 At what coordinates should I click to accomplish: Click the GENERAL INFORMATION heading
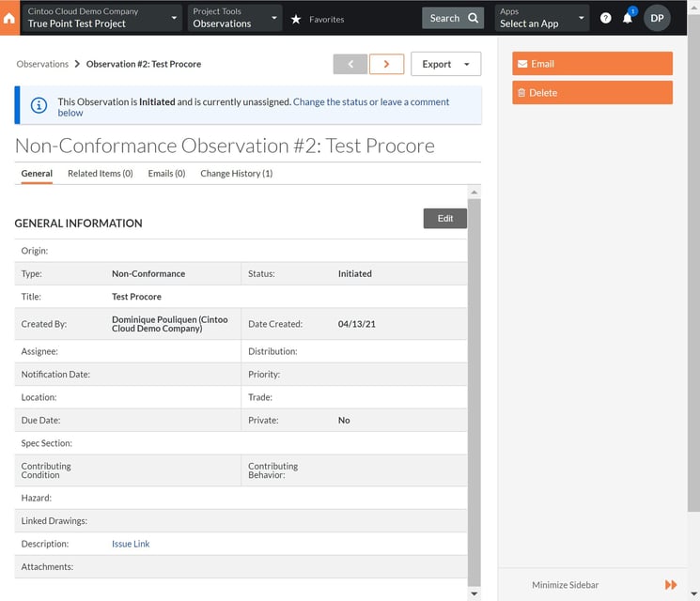(79, 223)
